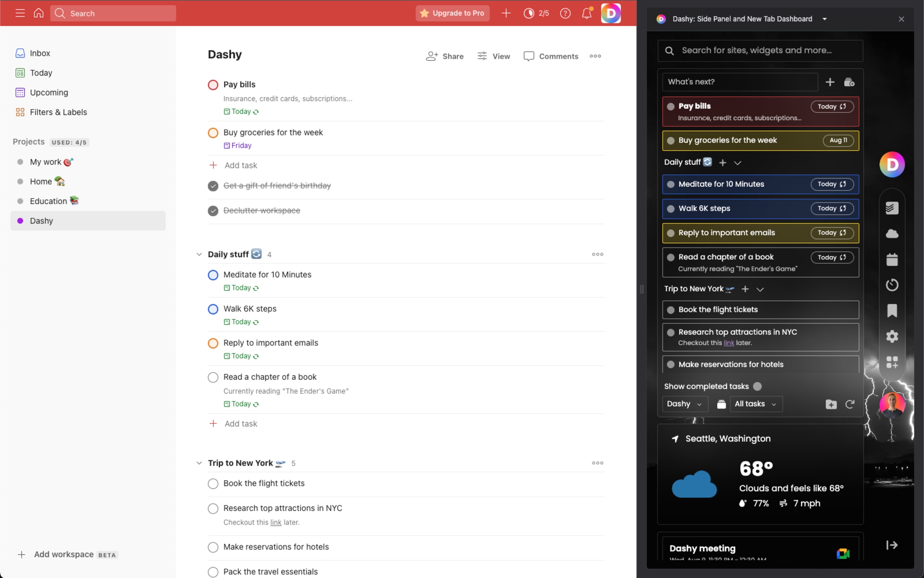The image size is (924, 578).
Task: Click the quick add plus icon in header
Action: tap(506, 13)
